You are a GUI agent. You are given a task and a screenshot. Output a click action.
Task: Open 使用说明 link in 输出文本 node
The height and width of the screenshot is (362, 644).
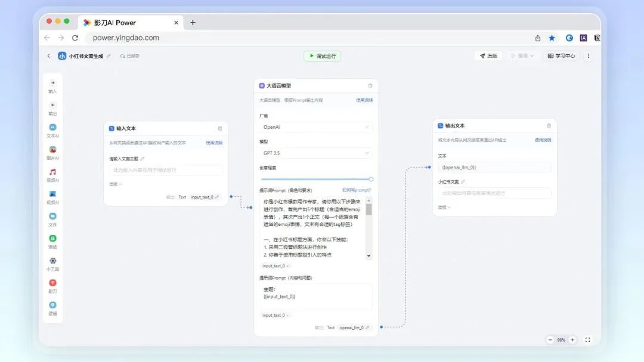point(543,140)
